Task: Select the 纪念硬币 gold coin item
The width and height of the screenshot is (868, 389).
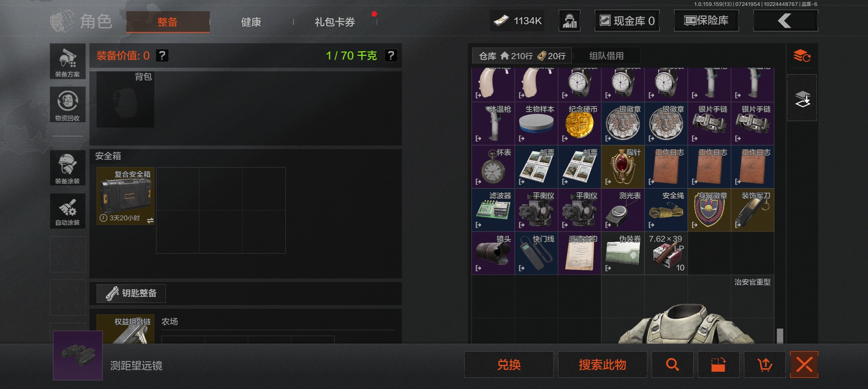Action: coord(579,124)
